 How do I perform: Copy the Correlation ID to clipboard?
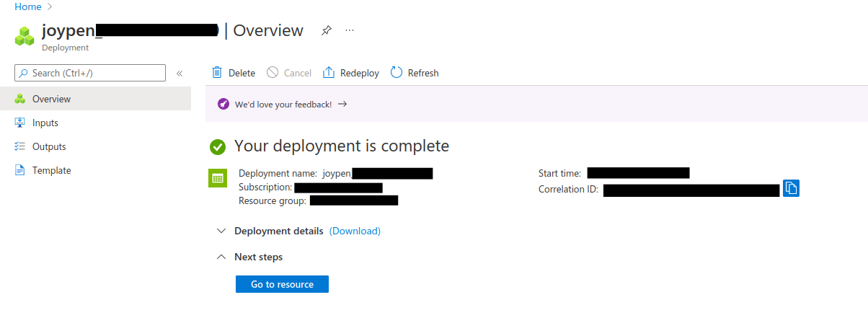coord(791,188)
